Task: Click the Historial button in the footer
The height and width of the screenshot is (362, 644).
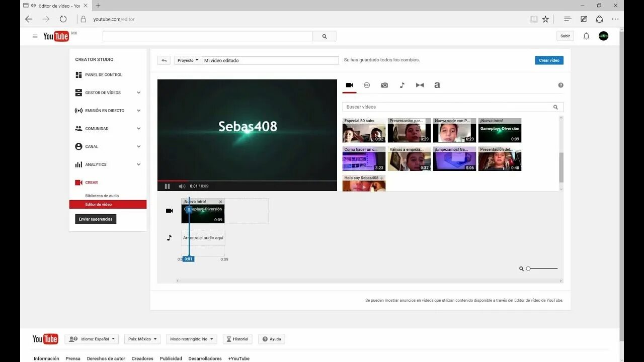Action: click(x=237, y=339)
